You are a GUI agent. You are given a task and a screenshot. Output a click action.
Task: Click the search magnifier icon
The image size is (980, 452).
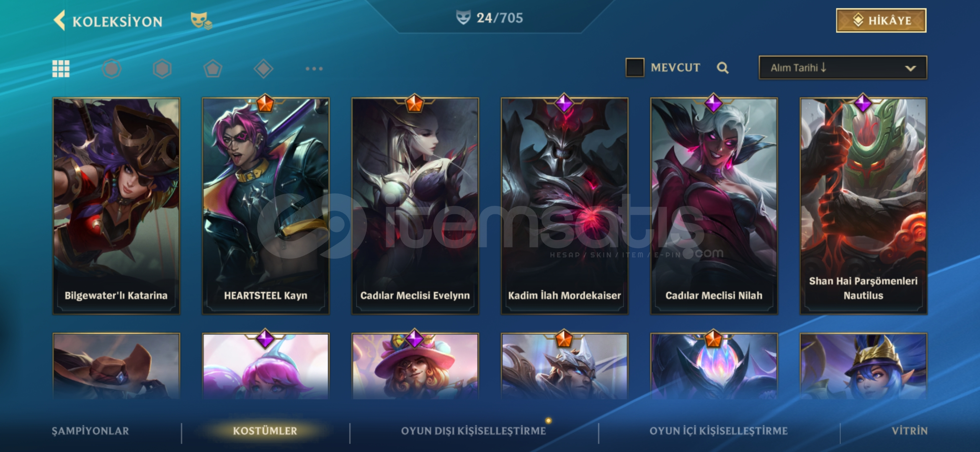(722, 68)
